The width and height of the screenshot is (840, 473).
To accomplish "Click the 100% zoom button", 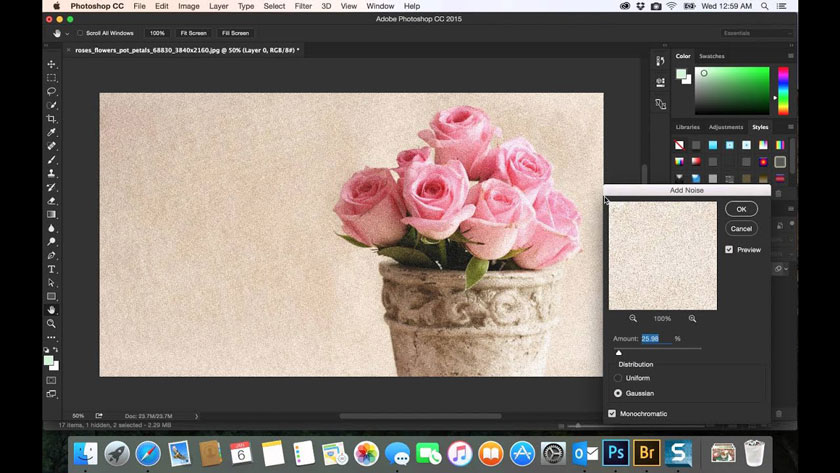I will (157, 33).
